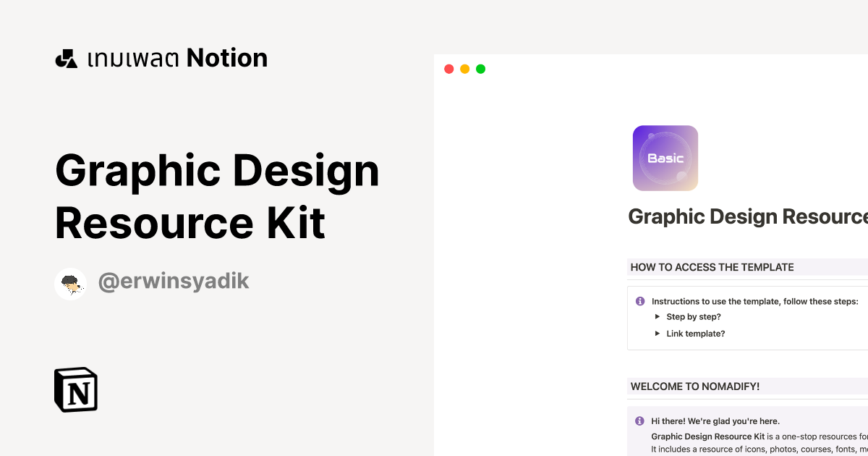Click the "Hi there! We're glad you're here." text
Screen dimensions: 868x456
point(715,421)
